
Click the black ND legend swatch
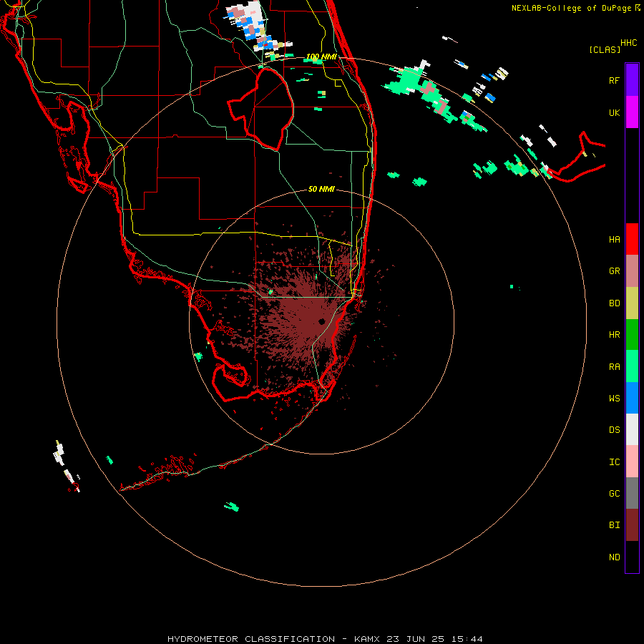[x=632, y=557]
